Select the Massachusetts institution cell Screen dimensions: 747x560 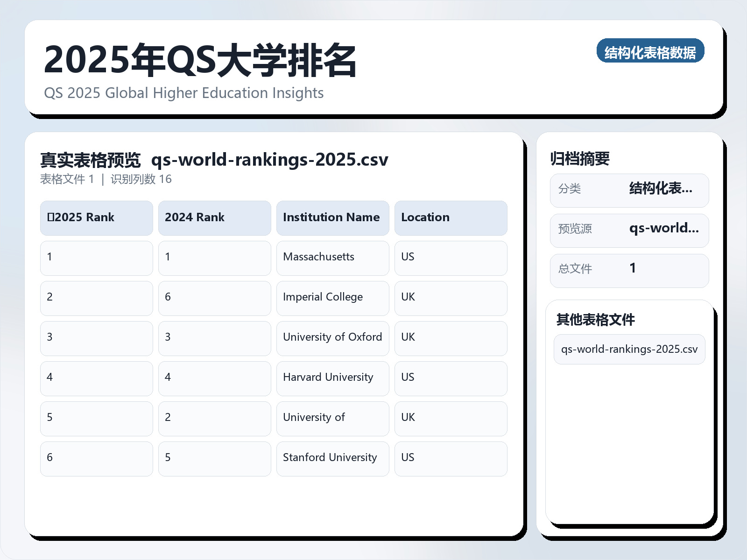pyautogui.click(x=332, y=257)
